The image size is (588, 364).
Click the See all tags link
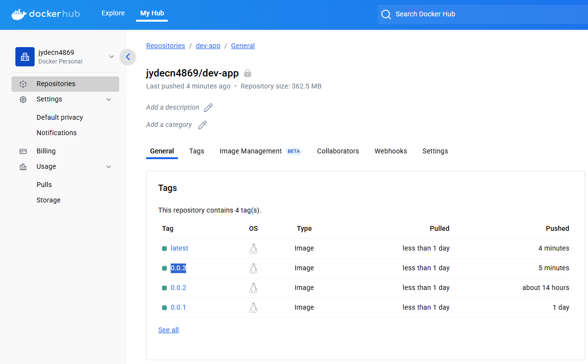click(168, 330)
